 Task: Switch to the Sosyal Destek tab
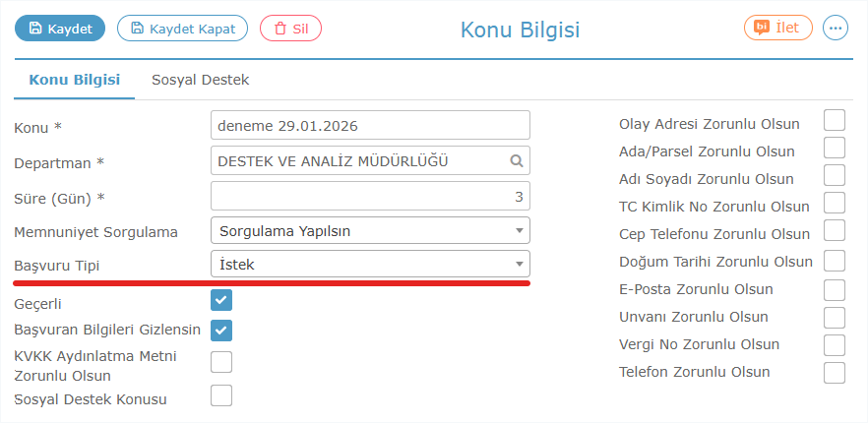click(x=200, y=80)
